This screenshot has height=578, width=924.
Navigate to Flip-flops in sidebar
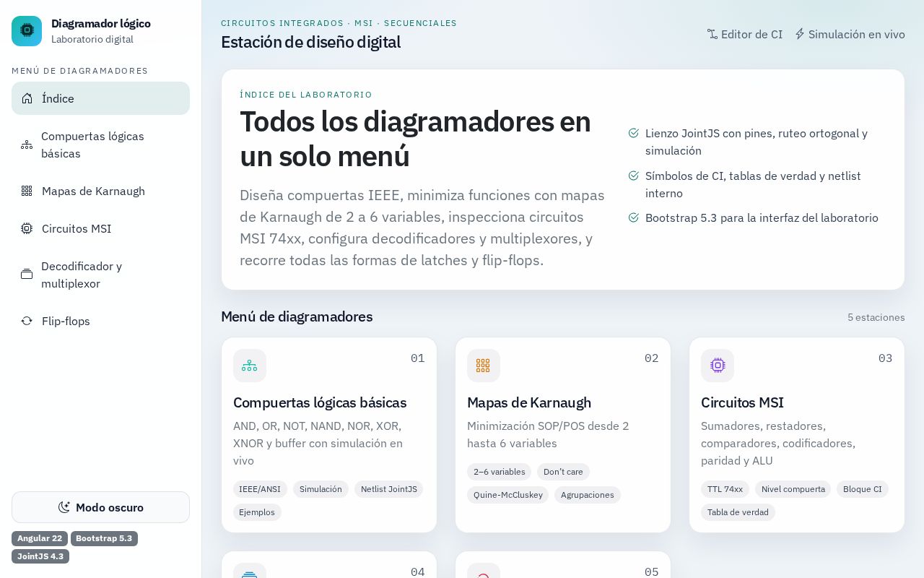click(100, 321)
